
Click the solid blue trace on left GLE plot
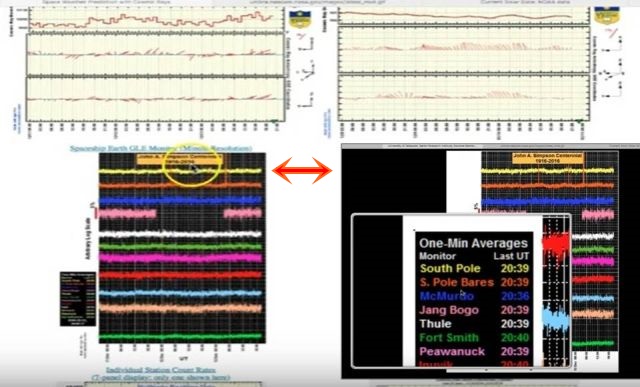[180, 200]
